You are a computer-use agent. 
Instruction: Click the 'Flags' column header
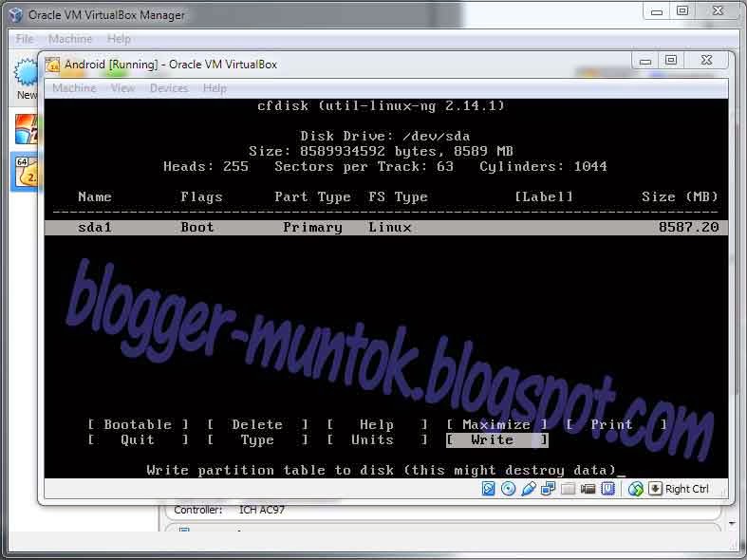[x=201, y=196]
